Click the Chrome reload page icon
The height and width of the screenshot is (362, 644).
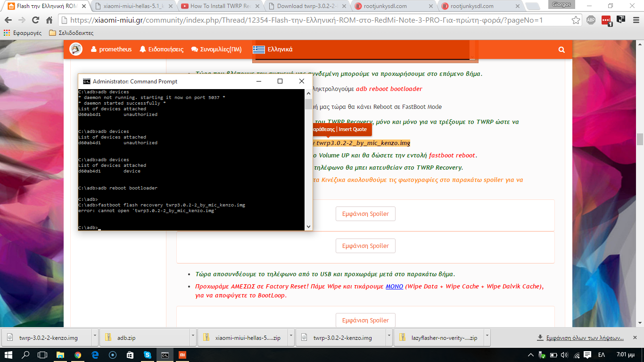point(35,20)
